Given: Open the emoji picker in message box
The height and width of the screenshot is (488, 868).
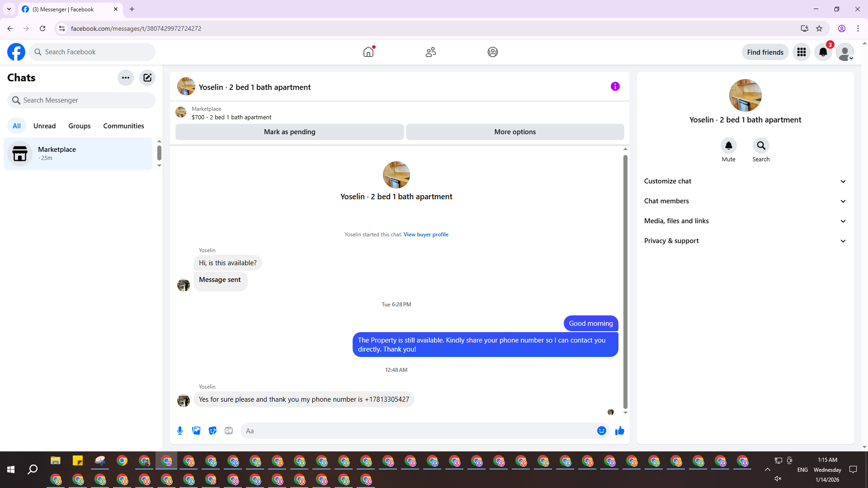Looking at the screenshot, I should [601, 431].
